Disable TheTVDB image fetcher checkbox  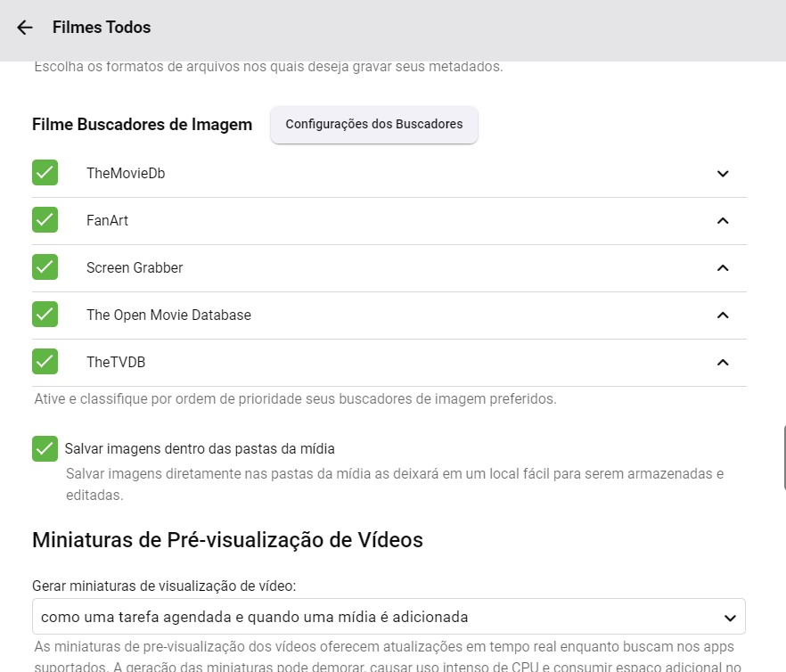45,362
